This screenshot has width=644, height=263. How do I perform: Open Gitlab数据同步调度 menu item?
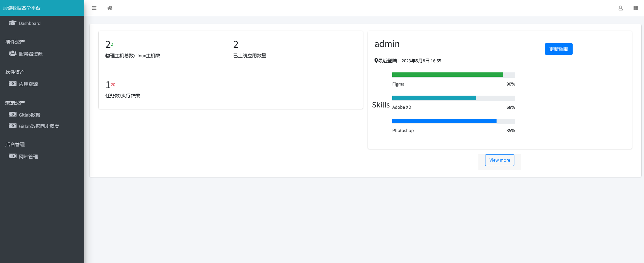(x=42, y=126)
